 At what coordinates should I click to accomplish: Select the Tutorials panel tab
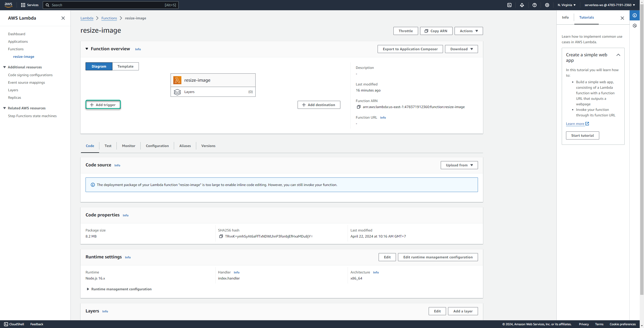point(586,17)
